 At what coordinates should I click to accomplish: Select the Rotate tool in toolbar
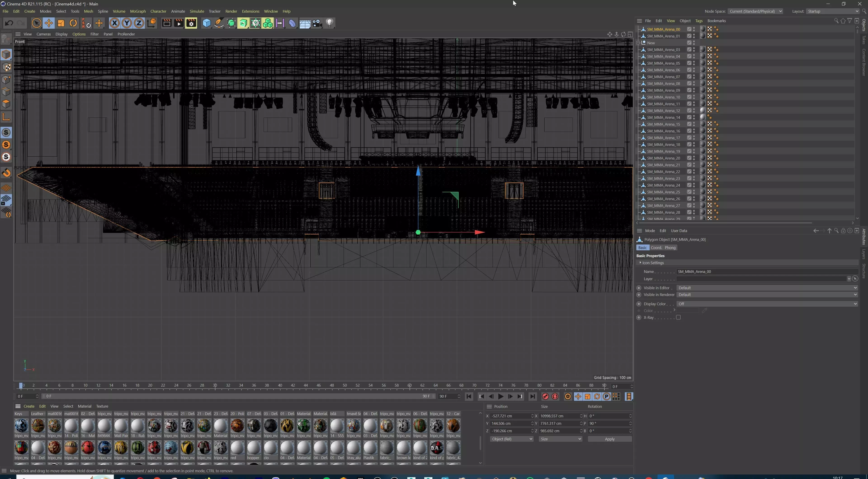[73, 23]
